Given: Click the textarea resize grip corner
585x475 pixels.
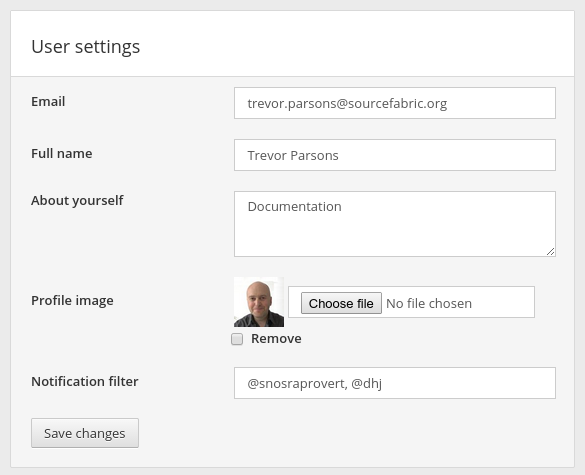Looking at the screenshot, I should (x=551, y=252).
